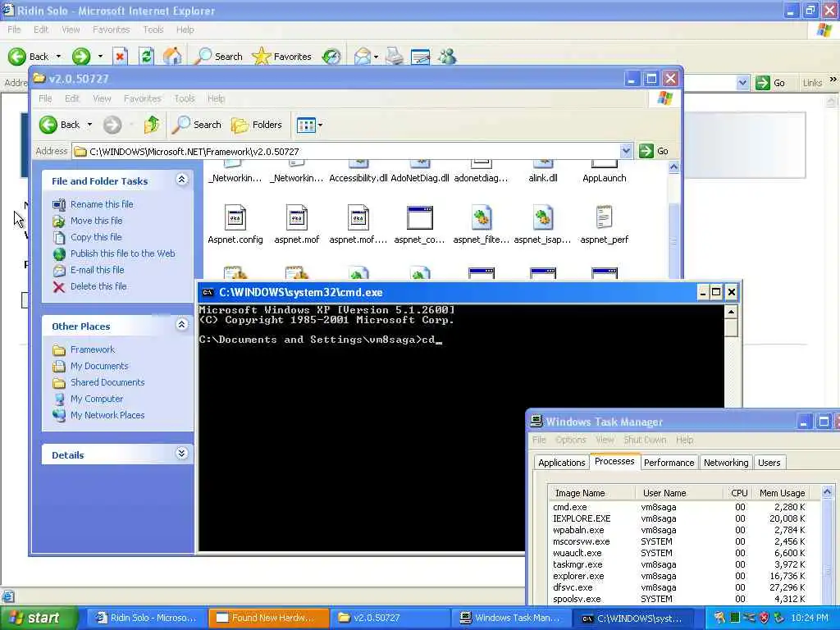
Task: Click Go button in Internet Explorer
Action: click(x=770, y=83)
